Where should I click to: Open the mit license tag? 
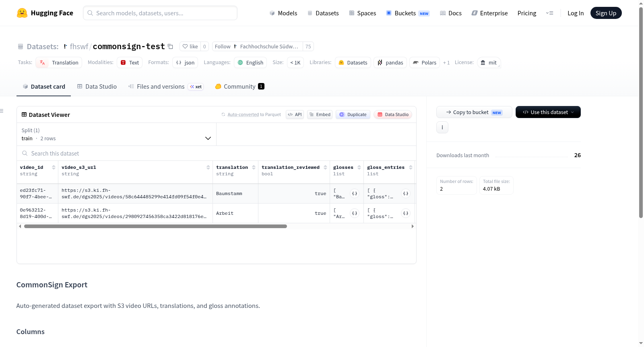click(489, 62)
